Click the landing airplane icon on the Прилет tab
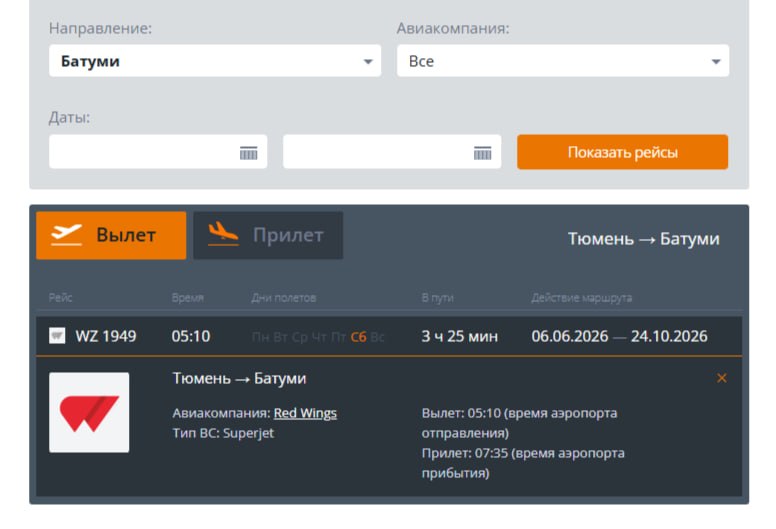The image size is (776, 529). [223, 234]
